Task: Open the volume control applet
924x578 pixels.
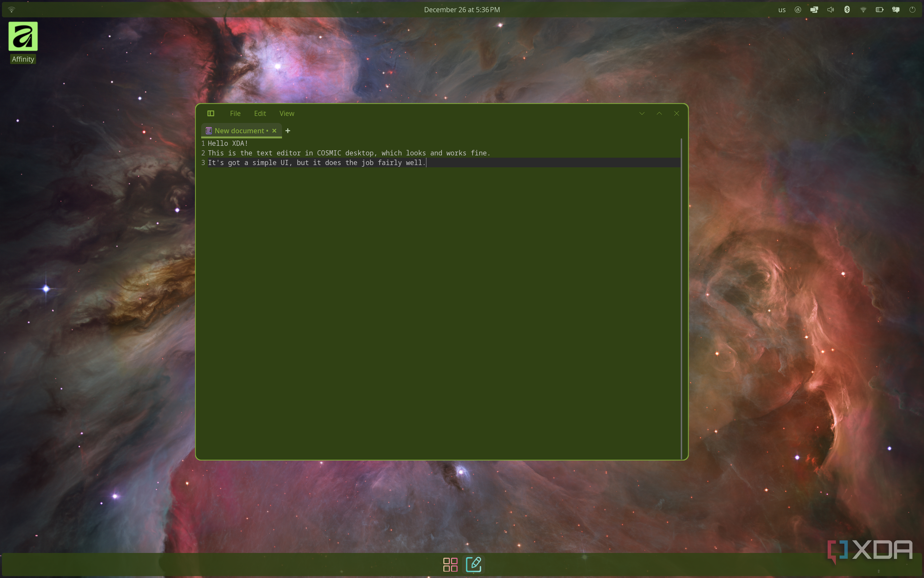Action: click(x=830, y=10)
